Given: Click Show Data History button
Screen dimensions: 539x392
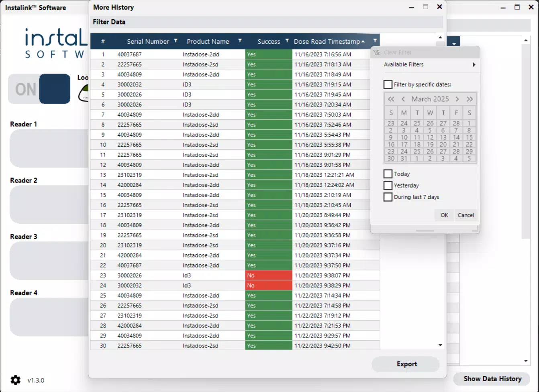Looking at the screenshot, I should coord(492,379).
